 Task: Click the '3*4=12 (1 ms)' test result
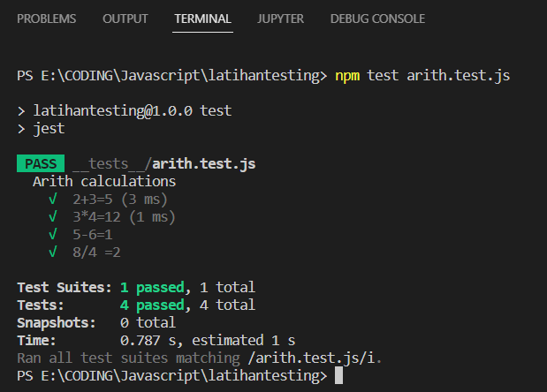pyautogui.click(x=124, y=217)
